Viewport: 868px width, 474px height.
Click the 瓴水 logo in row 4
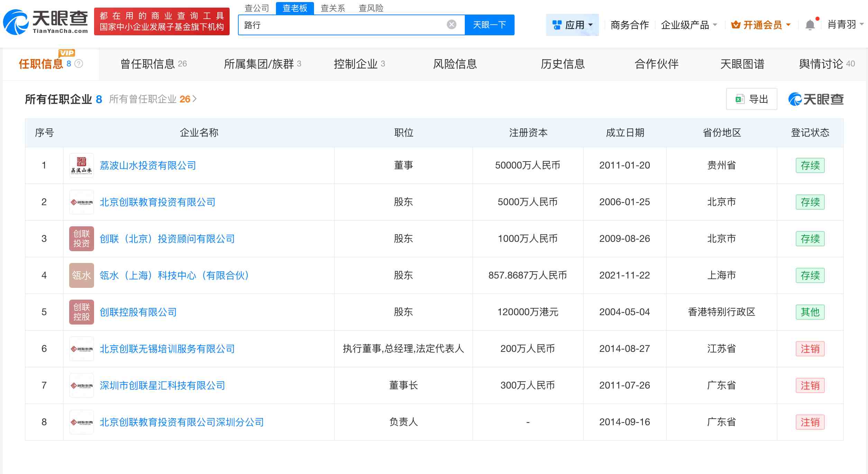pos(82,275)
